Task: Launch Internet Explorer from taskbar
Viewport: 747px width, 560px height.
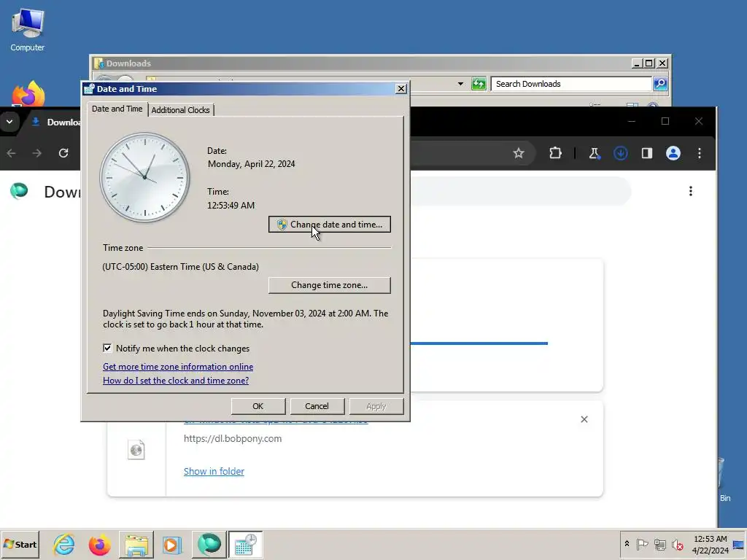Action: pos(64,544)
